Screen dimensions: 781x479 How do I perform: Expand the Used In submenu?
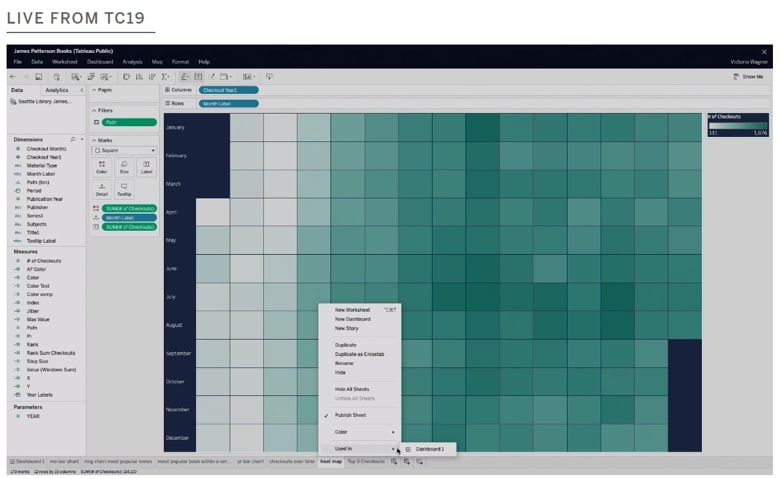click(x=360, y=449)
